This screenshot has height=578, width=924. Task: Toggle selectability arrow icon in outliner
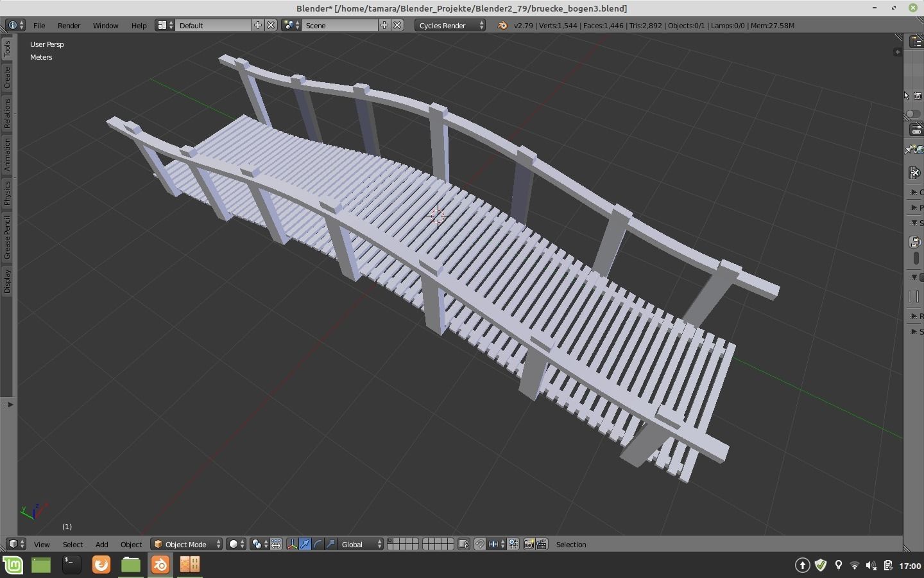coord(907,96)
